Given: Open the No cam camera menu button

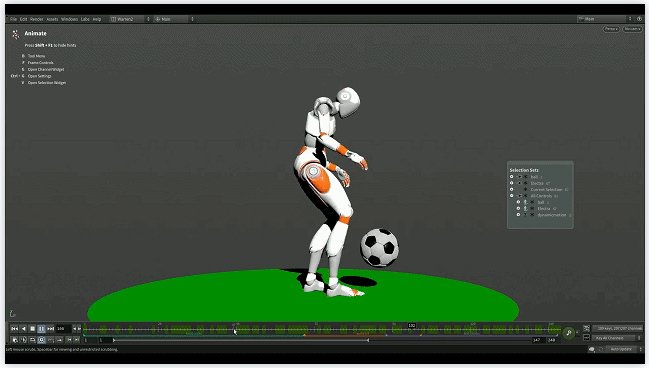Looking at the screenshot, I should pyautogui.click(x=632, y=29).
